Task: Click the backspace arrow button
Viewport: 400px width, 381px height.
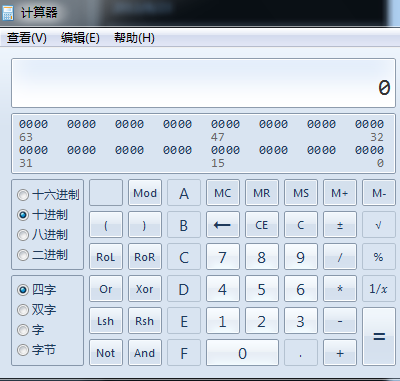Action: (223, 225)
